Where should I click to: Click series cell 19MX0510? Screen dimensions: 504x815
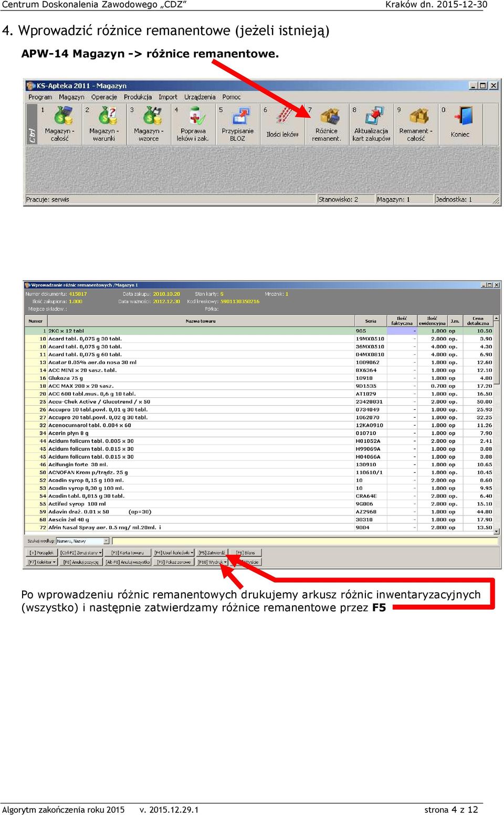370,339
